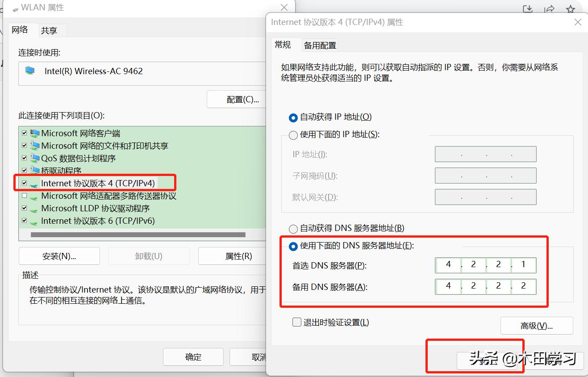Click the QoS 数据包计划程序 protocol icon

(x=35, y=158)
